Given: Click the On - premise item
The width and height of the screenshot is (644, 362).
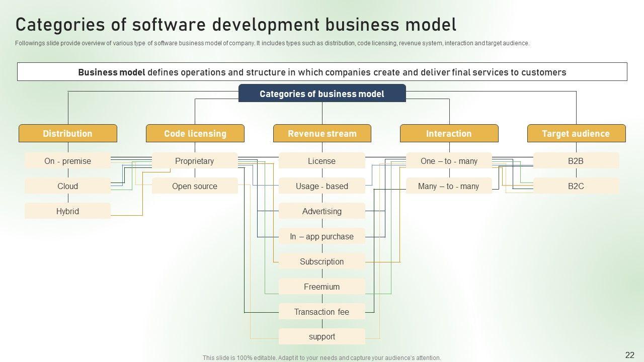Looking at the screenshot, I should pyautogui.click(x=67, y=161).
